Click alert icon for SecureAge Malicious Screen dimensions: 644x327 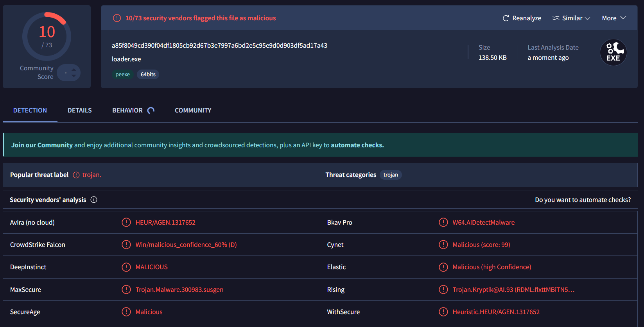tap(126, 312)
